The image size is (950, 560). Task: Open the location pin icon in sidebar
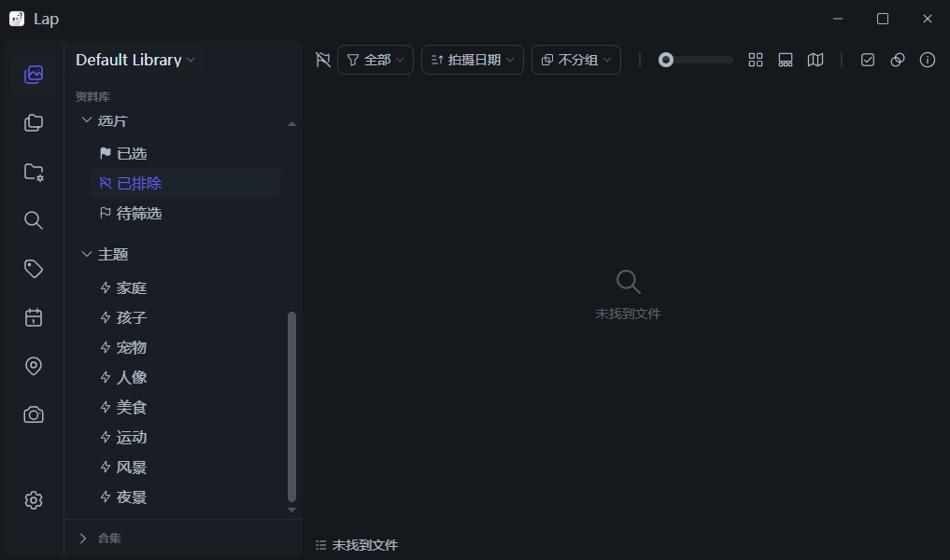click(34, 366)
